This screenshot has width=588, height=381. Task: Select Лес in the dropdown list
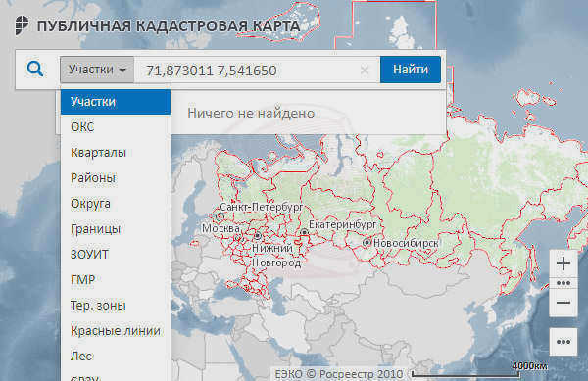[x=116, y=357]
